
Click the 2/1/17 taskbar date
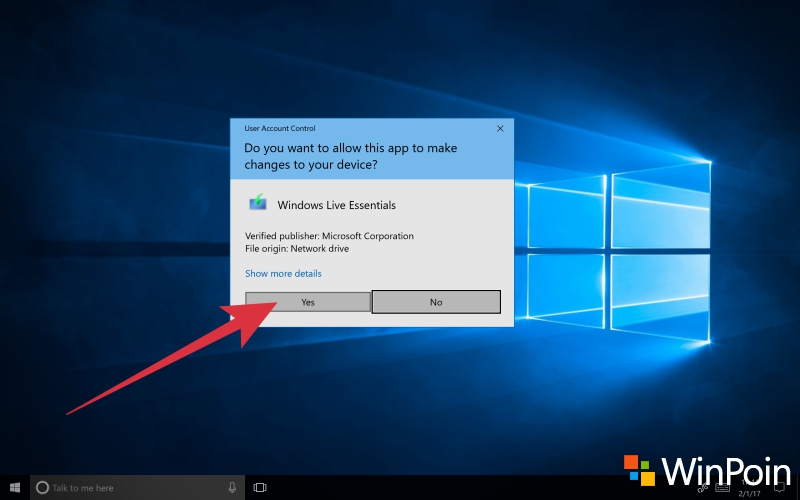[x=749, y=493]
